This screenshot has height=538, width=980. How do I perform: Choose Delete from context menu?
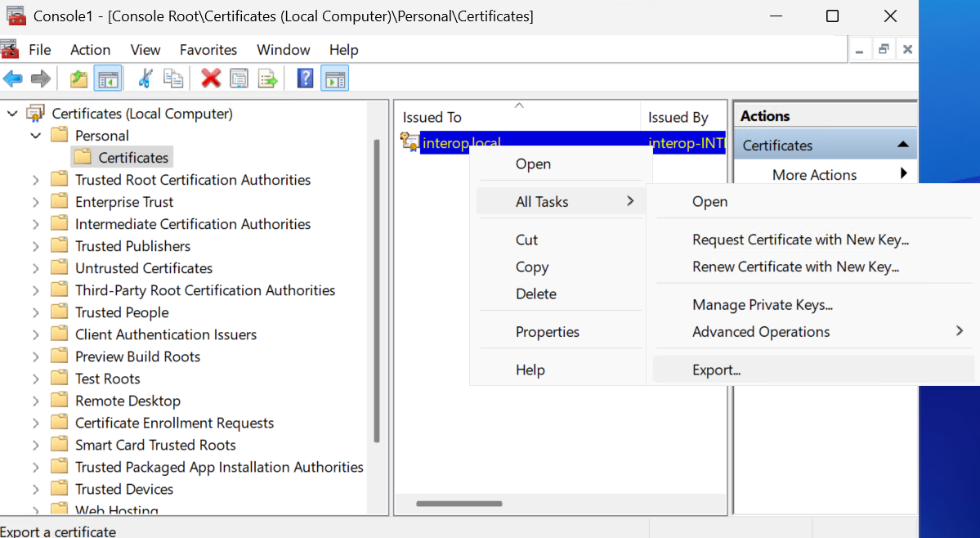(560, 294)
